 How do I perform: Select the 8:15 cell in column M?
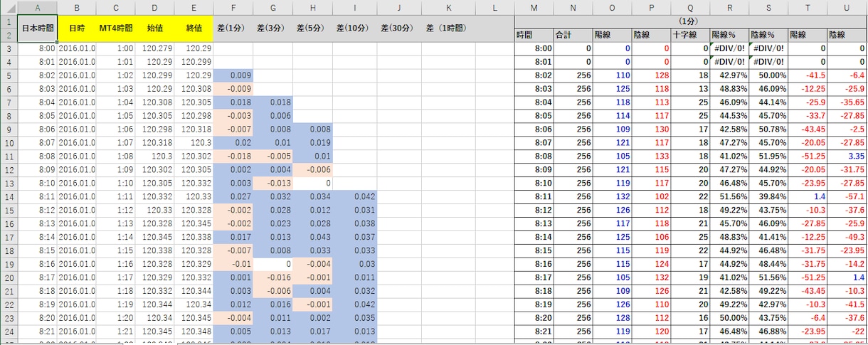[534, 250]
